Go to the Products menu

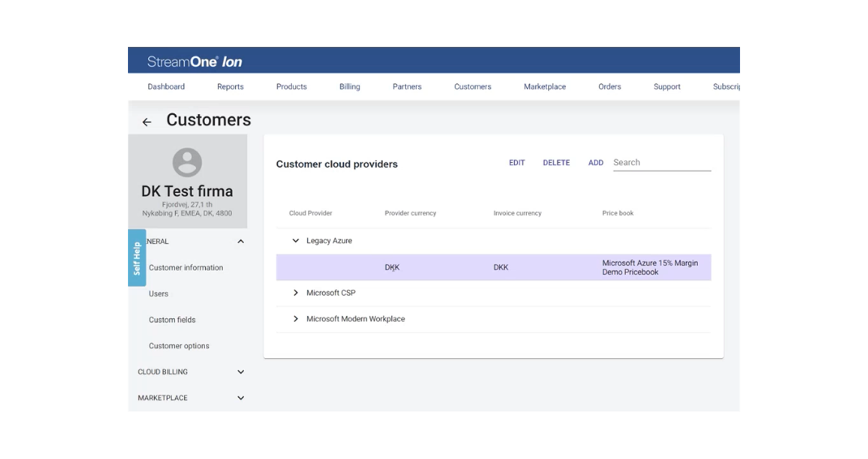[x=292, y=86]
